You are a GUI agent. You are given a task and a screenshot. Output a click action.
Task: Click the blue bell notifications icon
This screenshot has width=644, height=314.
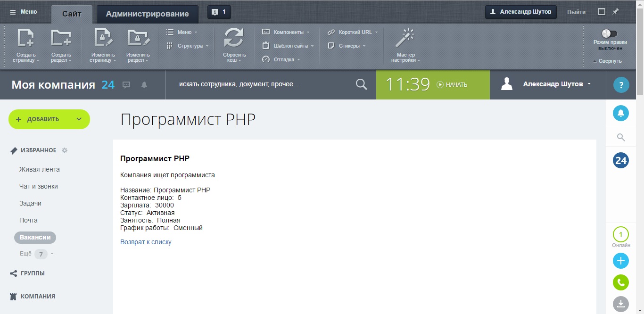tap(621, 113)
